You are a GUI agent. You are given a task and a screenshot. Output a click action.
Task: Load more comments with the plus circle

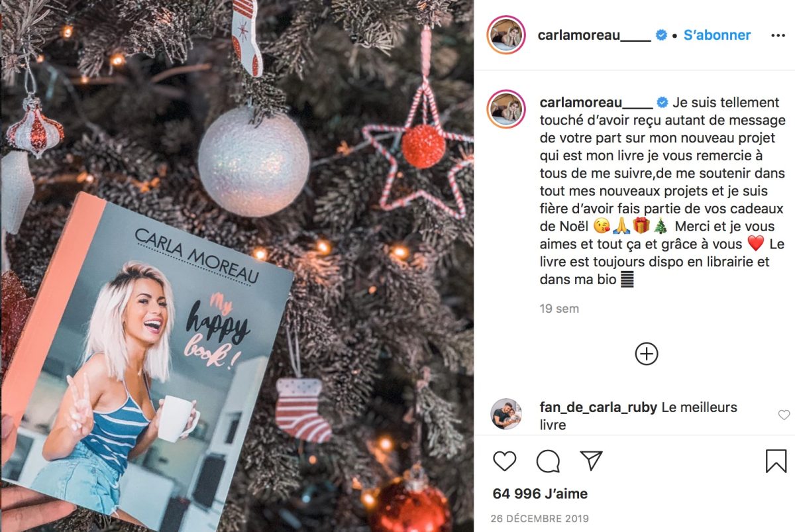pyautogui.click(x=647, y=354)
